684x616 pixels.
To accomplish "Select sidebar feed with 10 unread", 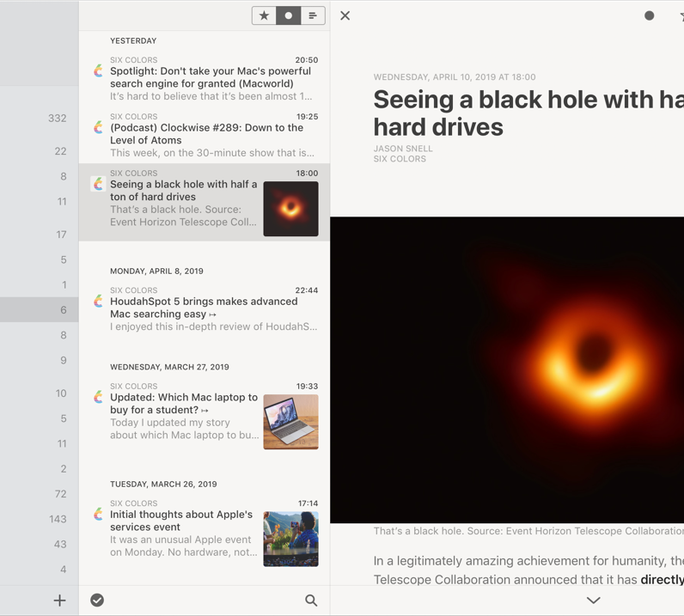I will pyautogui.click(x=40, y=393).
